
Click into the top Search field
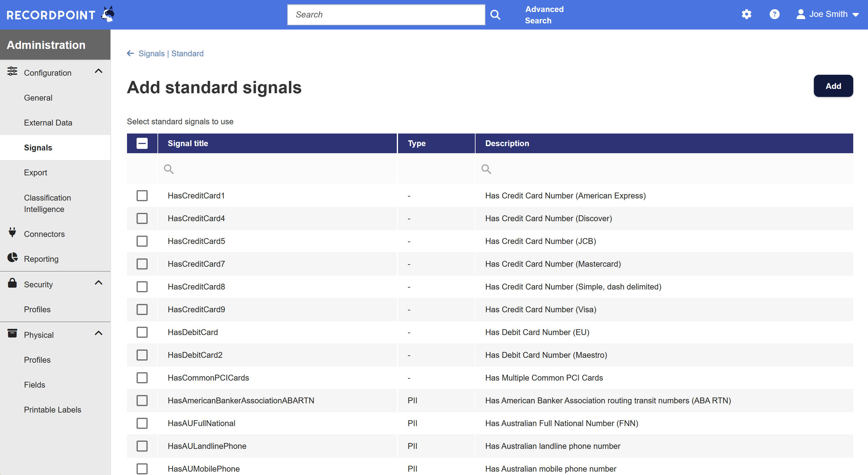[386, 15]
